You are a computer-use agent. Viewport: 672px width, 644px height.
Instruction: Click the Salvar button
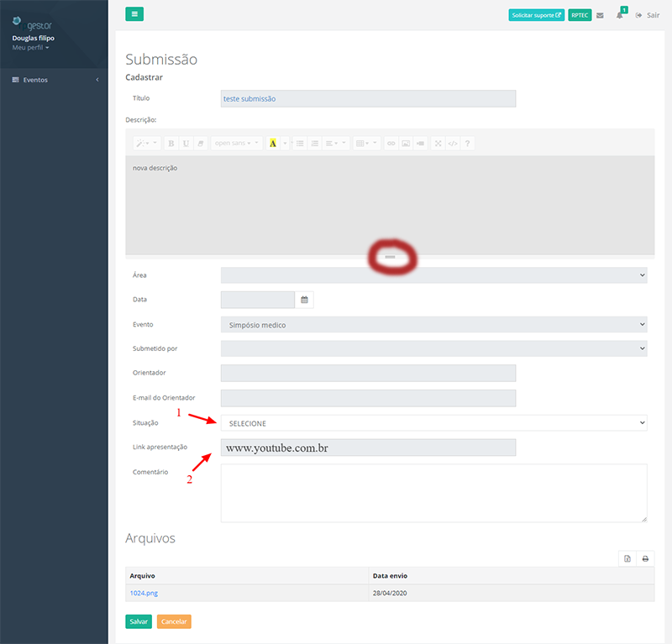(139, 622)
